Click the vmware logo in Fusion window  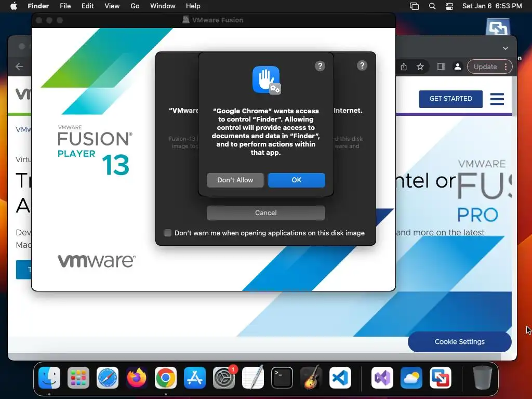click(x=97, y=261)
